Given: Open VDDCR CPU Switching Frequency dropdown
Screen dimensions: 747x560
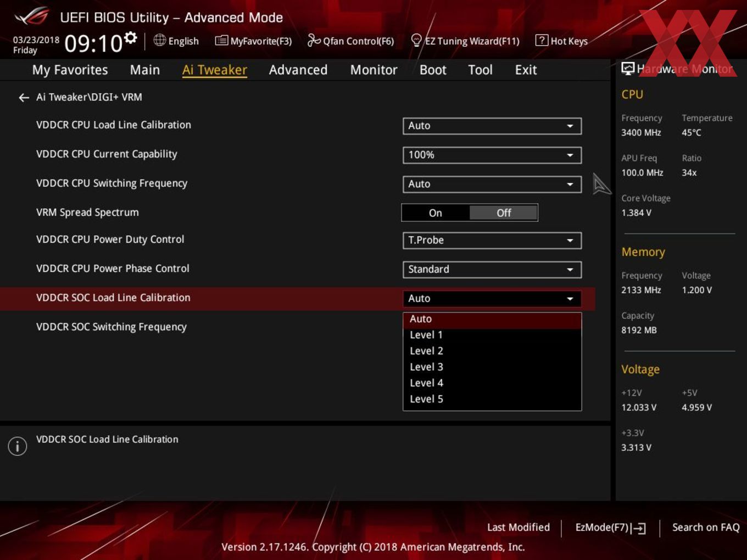Looking at the screenshot, I should [x=492, y=184].
